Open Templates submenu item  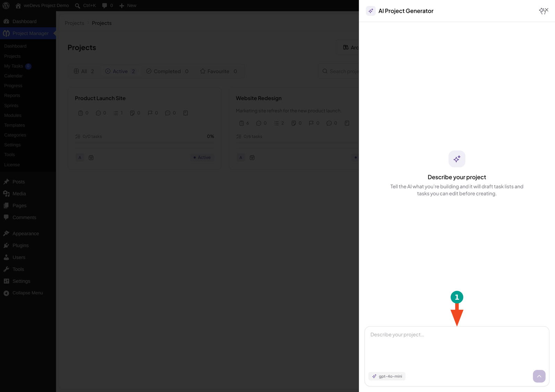coord(15,125)
